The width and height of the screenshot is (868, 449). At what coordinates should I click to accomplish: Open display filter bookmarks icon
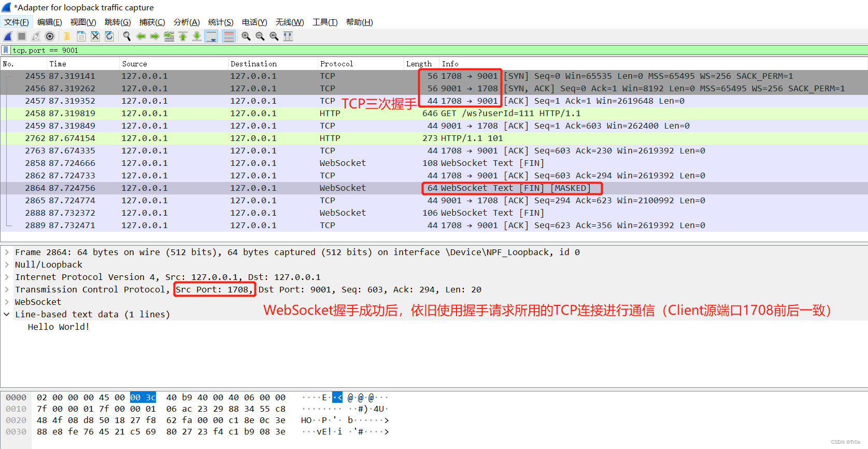tap(6, 50)
